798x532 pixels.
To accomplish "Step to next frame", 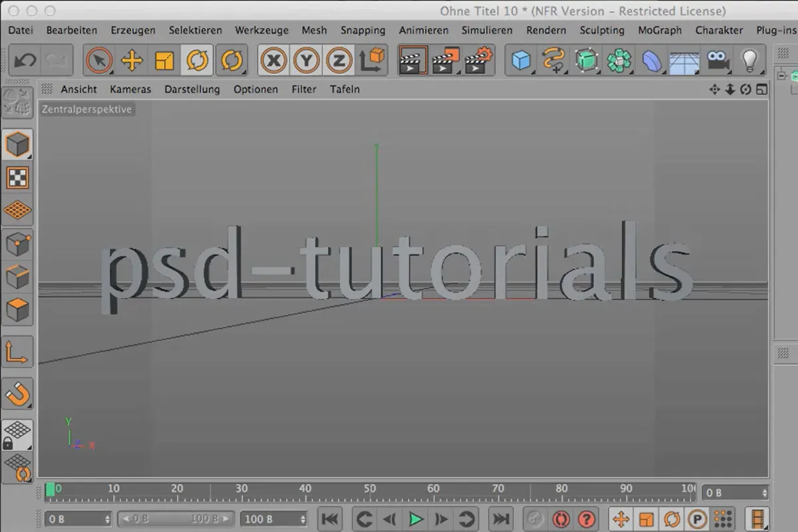I will (441, 519).
